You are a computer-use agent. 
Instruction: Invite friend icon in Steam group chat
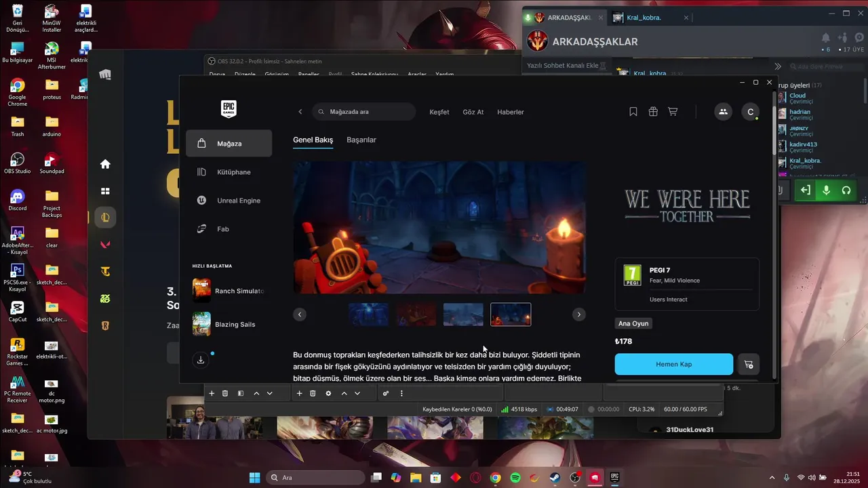coord(842,38)
